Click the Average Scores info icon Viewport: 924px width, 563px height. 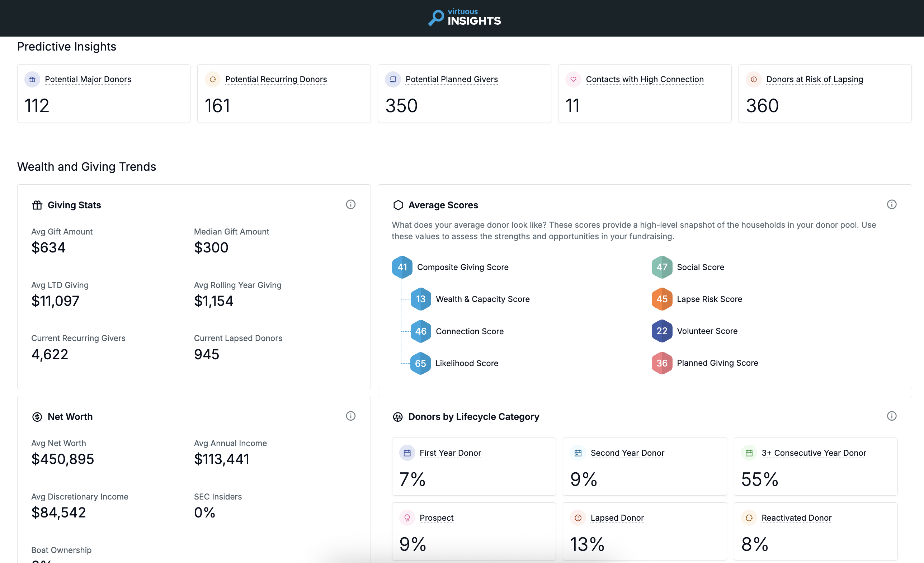click(892, 204)
